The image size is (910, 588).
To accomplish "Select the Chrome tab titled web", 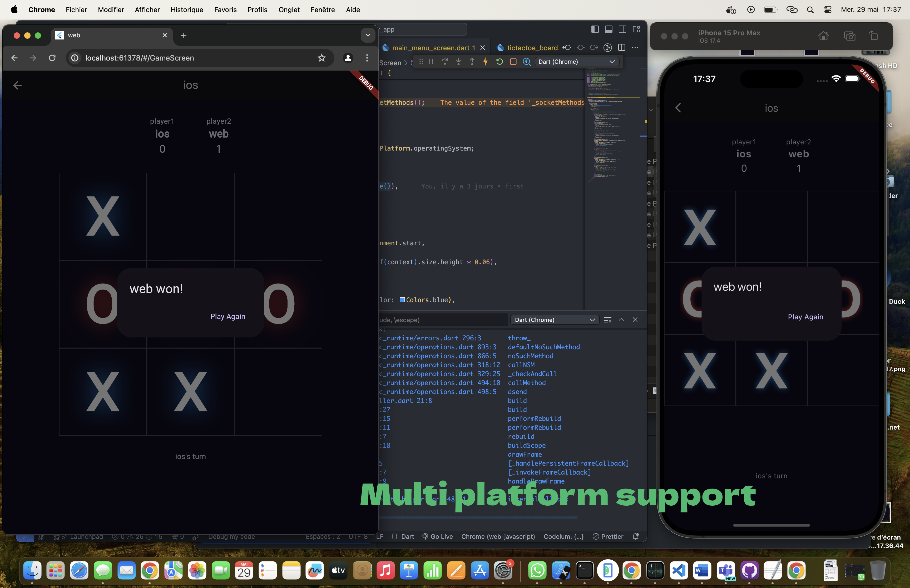I will (x=112, y=35).
